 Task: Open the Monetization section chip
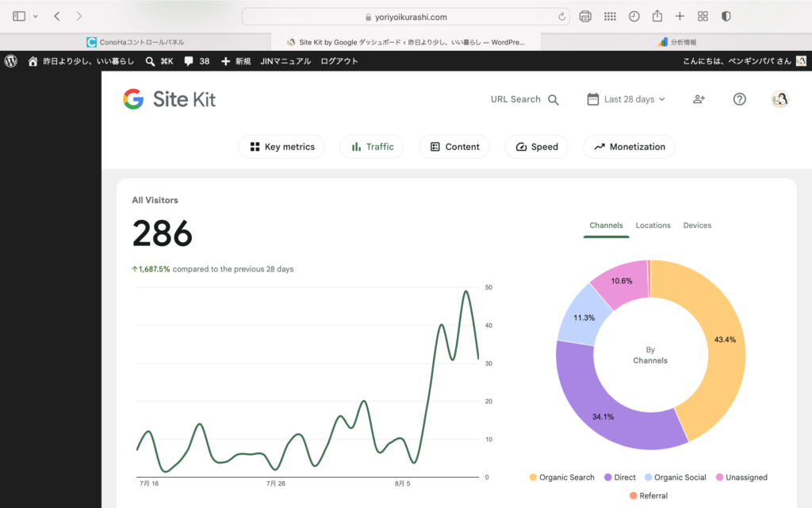[x=629, y=147]
